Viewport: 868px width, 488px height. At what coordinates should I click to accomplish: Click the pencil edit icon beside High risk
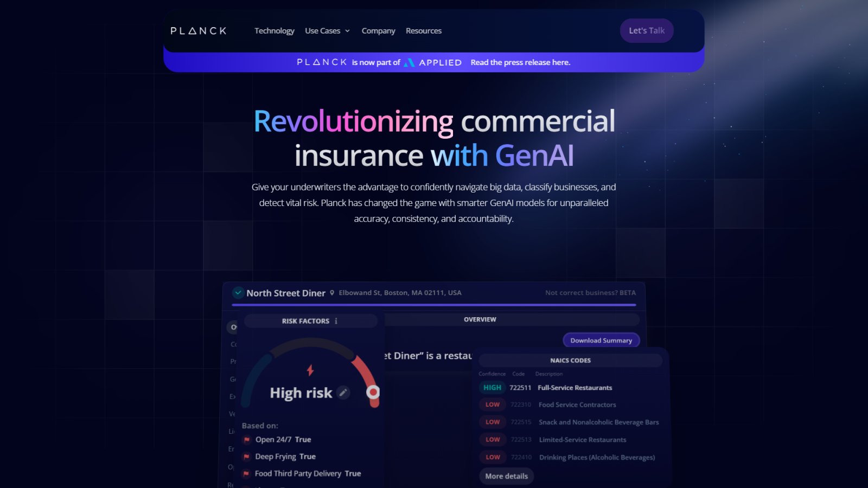tap(343, 393)
